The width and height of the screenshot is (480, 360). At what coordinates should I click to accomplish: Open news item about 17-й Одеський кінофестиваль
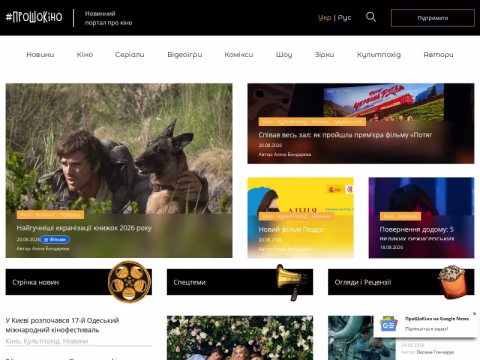[x=62, y=325]
